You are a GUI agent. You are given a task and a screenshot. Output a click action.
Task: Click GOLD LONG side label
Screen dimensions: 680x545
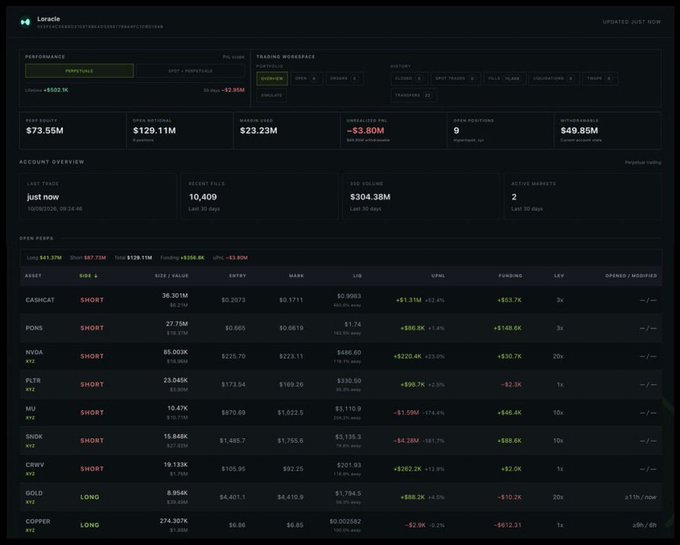coord(90,497)
